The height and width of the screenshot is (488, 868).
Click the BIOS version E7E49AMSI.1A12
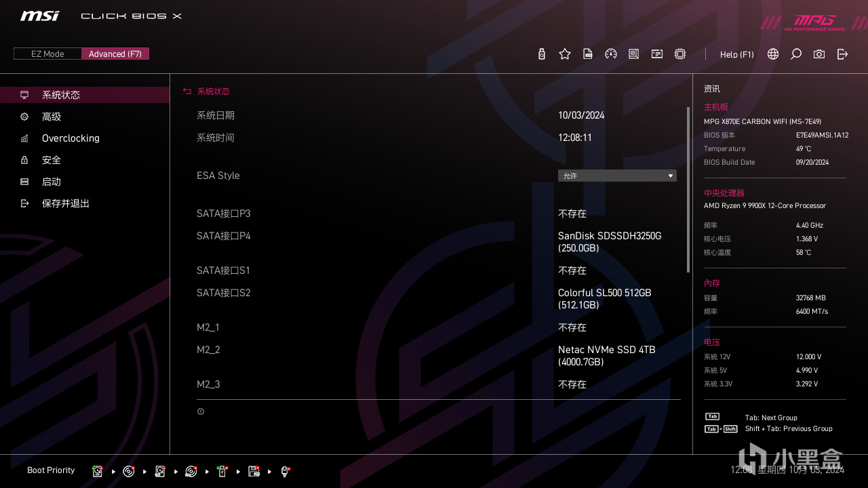click(x=822, y=135)
